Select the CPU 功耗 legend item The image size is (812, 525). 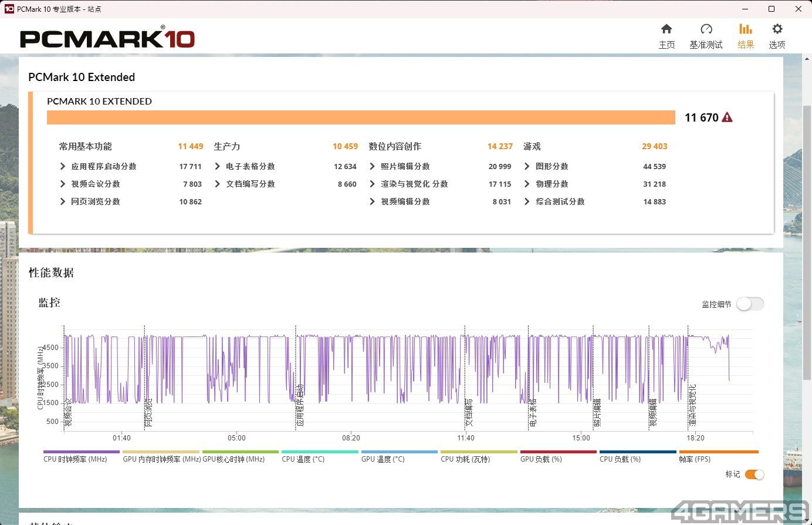pyautogui.click(x=479, y=456)
